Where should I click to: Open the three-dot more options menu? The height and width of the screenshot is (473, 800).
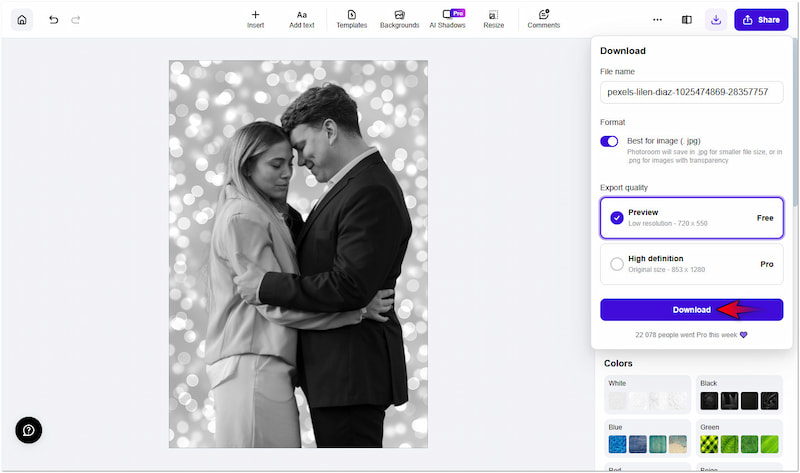[x=657, y=19]
